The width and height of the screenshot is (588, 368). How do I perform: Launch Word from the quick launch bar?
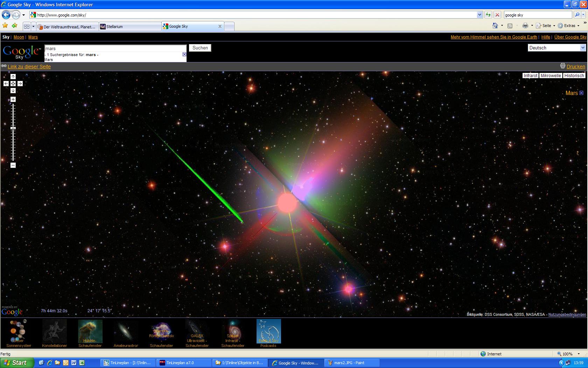click(73, 363)
